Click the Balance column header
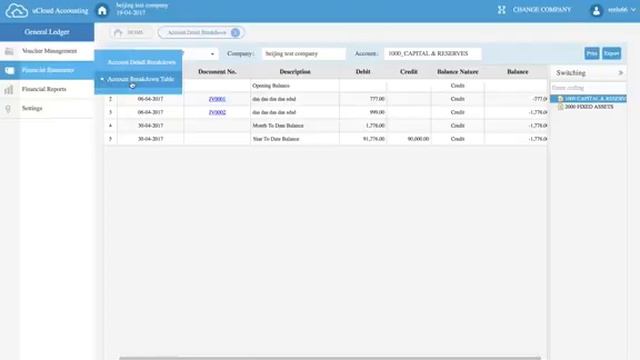Viewport: 640px width, 360px height. 518,72
